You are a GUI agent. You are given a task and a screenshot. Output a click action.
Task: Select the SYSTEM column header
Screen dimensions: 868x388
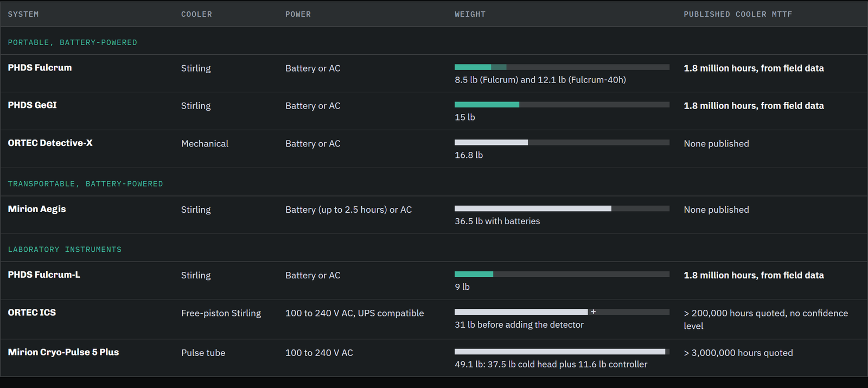coord(23,14)
